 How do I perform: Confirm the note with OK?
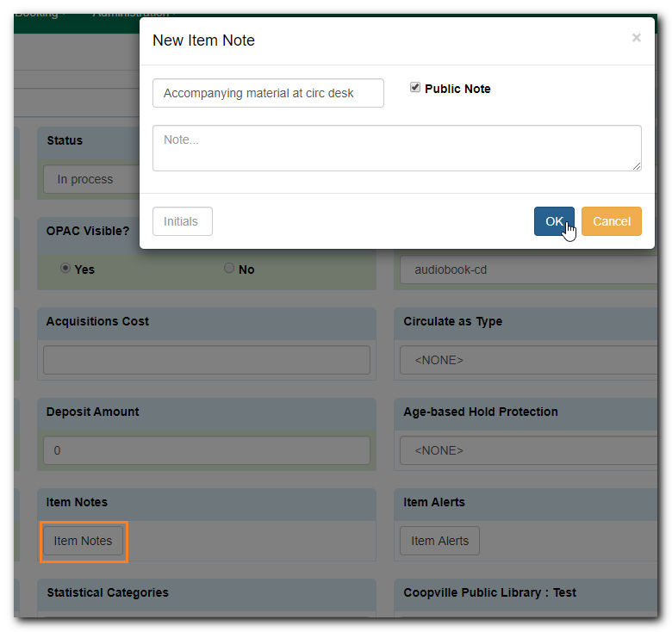point(554,221)
